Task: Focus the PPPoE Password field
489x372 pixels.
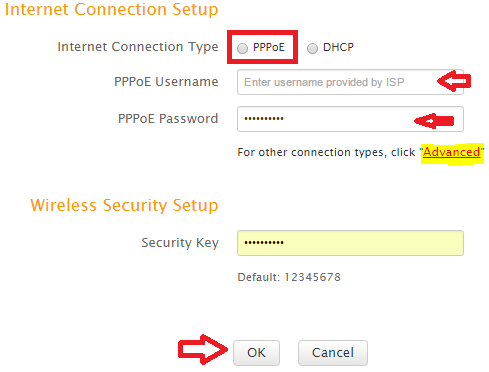Action: point(350,119)
